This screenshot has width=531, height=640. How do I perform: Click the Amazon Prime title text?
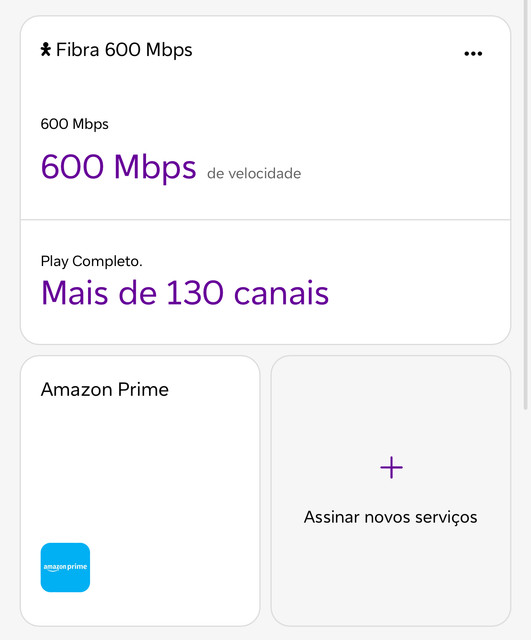point(105,389)
